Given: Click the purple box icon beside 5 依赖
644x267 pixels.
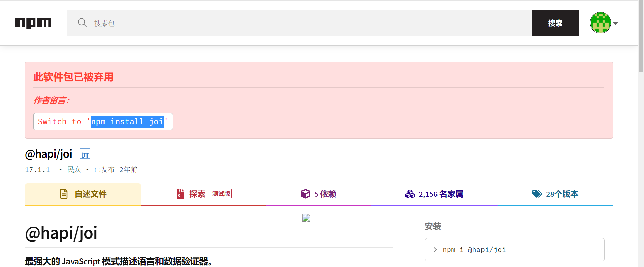Looking at the screenshot, I should tap(305, 194).
